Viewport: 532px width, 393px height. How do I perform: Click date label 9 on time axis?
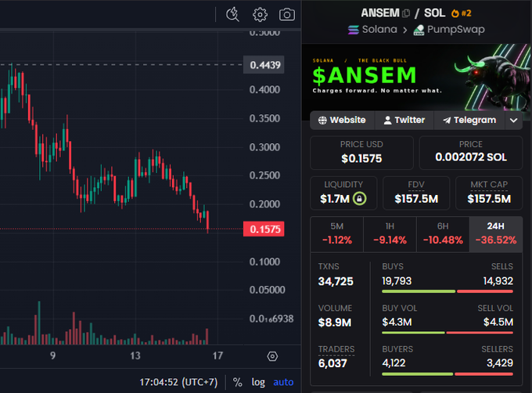[52, 355]
